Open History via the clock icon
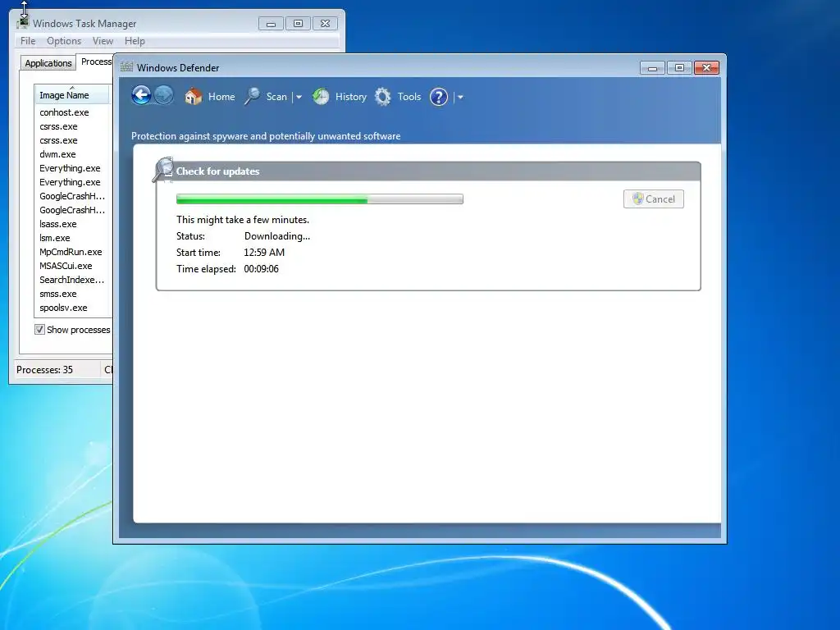 [x=321, y=97]
